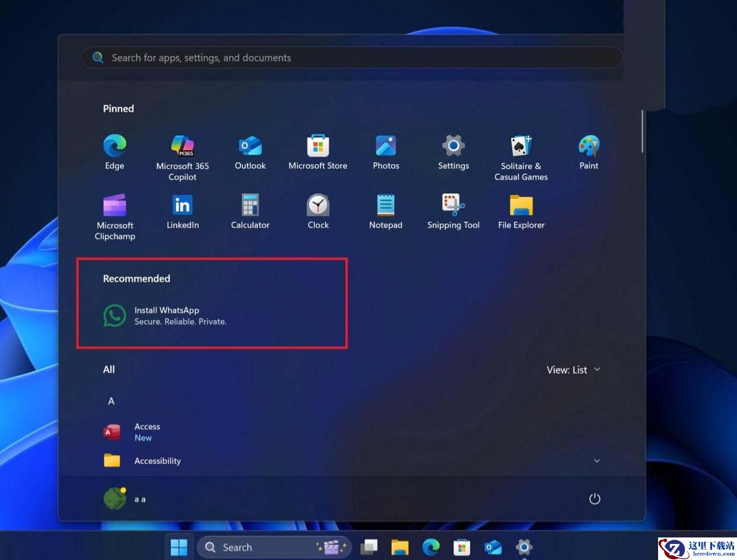This screenshot has width=737, height=560.
Task: Launch Solitaire & Casual Games
Action: (x=521, y=158)
